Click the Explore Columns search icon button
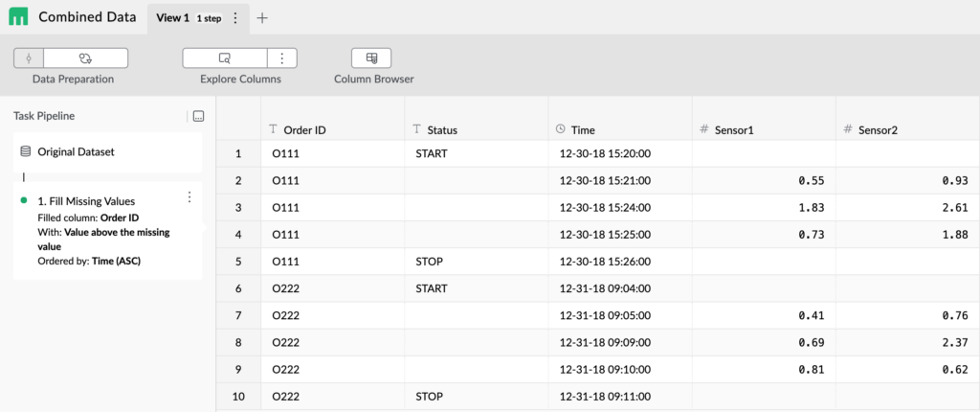 [224, 58]
